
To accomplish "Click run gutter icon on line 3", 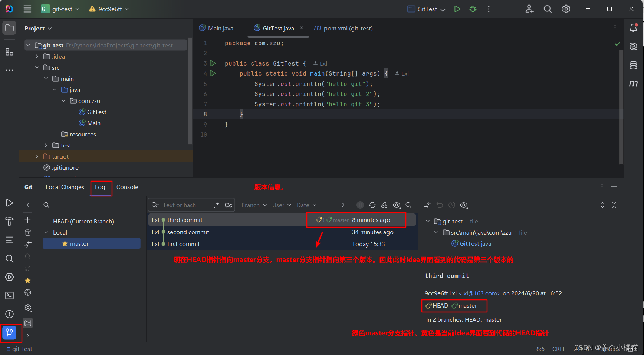I will [x=213, y=63].
